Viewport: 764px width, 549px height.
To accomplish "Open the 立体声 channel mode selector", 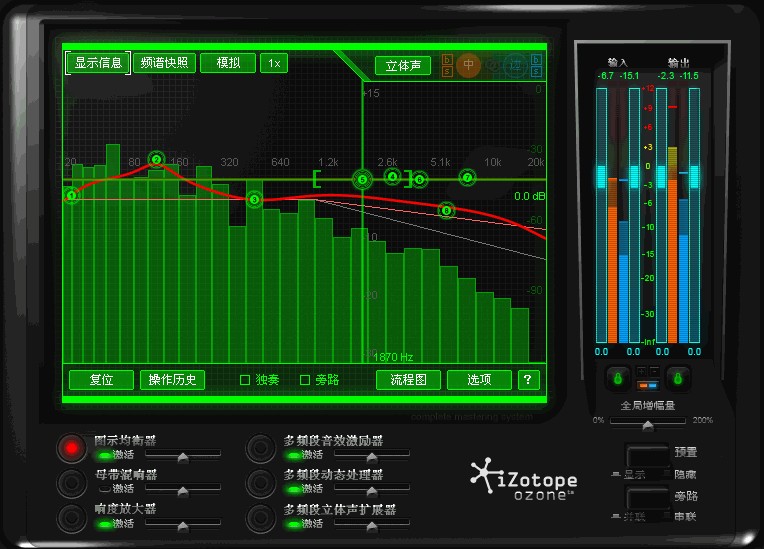I will pos(403,65).
